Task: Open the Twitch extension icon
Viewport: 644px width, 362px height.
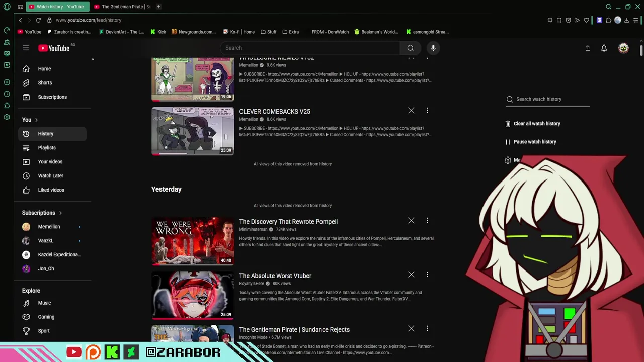Action: coord(599,20)
